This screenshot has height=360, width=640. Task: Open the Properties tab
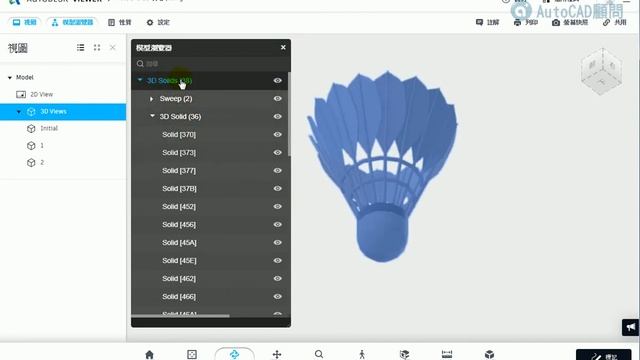120,22
